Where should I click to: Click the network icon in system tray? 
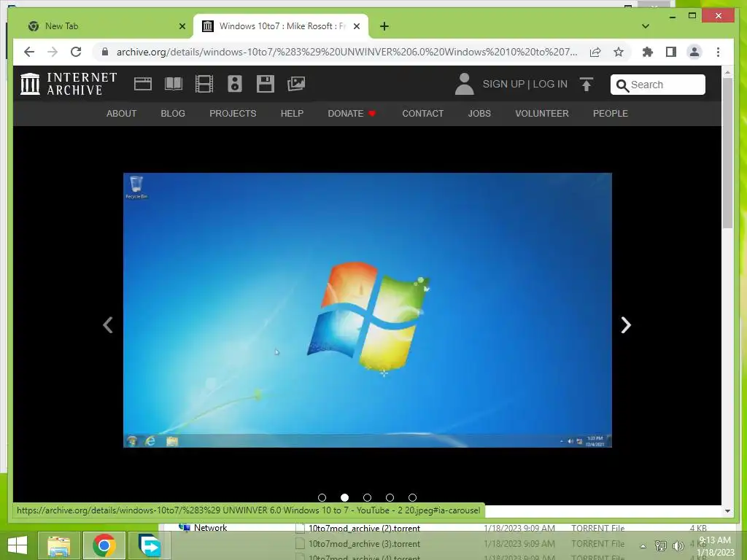pos(661,545)
